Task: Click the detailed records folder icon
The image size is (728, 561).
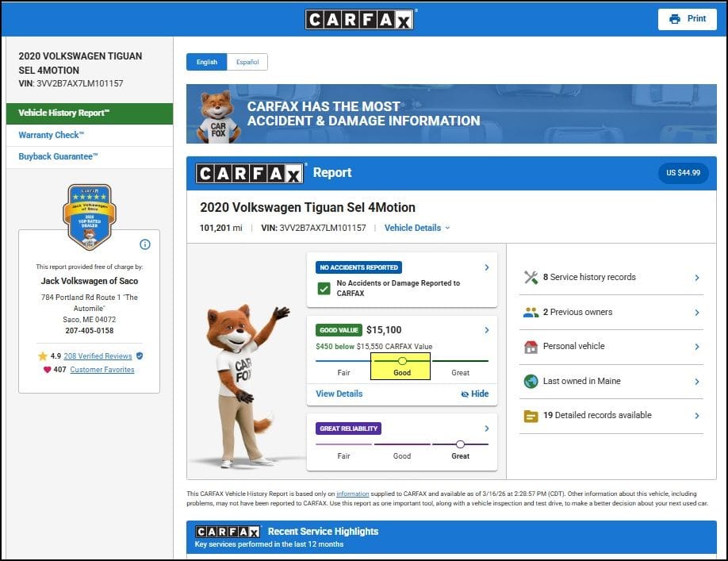Action: (531, 416)
